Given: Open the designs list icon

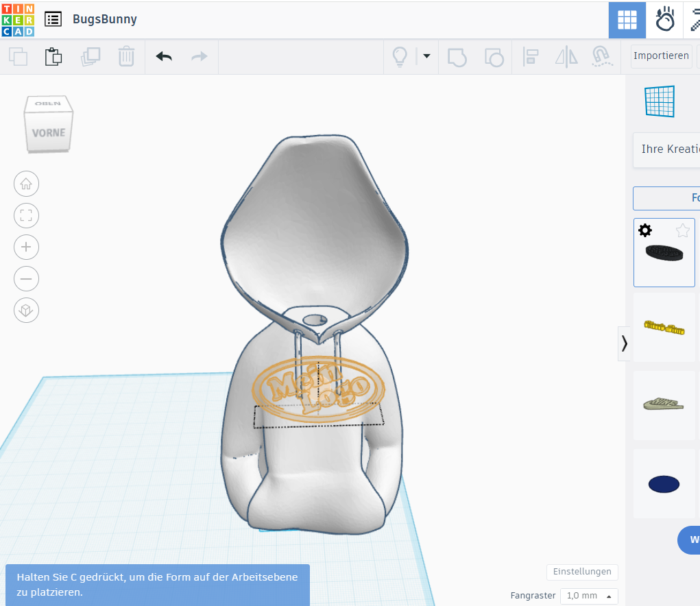Looking at the screenshot, I should click(53, 19).
